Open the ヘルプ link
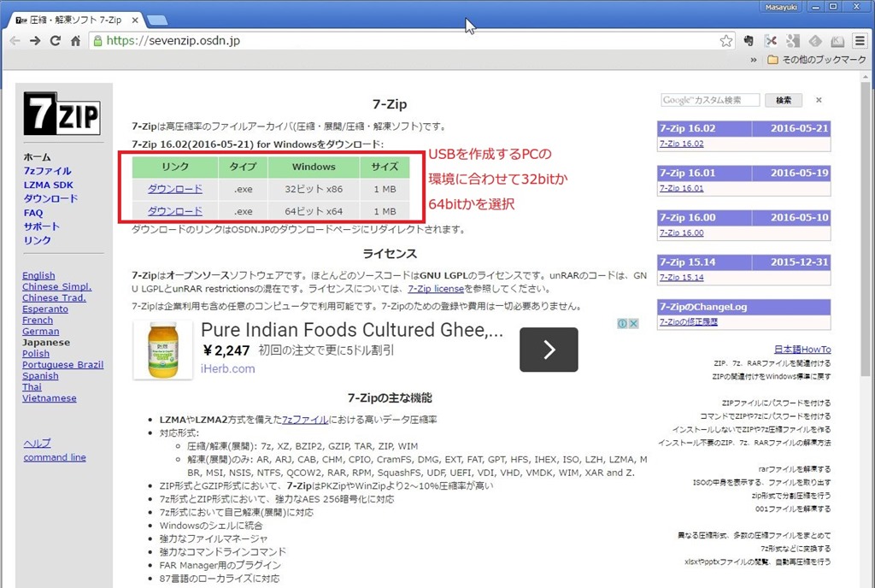This screenshot has width=875, height=588. [x=37, y=444]
